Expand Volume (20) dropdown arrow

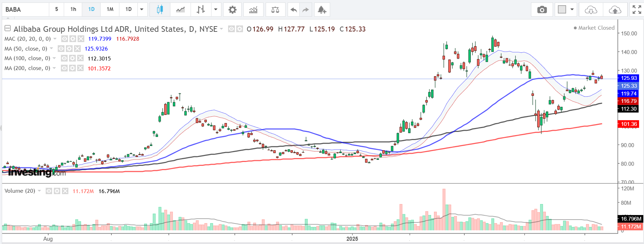pyautogui.click(x=39, y=191)
